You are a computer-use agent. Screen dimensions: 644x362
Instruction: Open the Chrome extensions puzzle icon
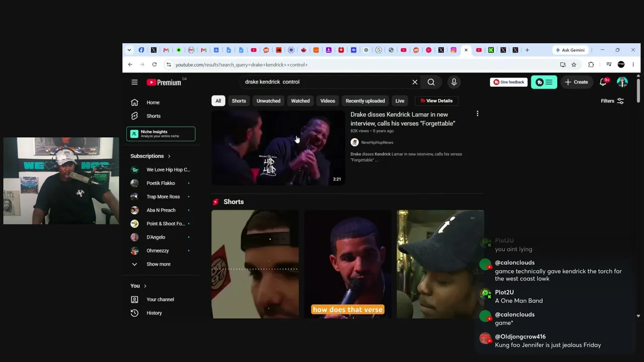pyautogui.click(x=591, y=64)
